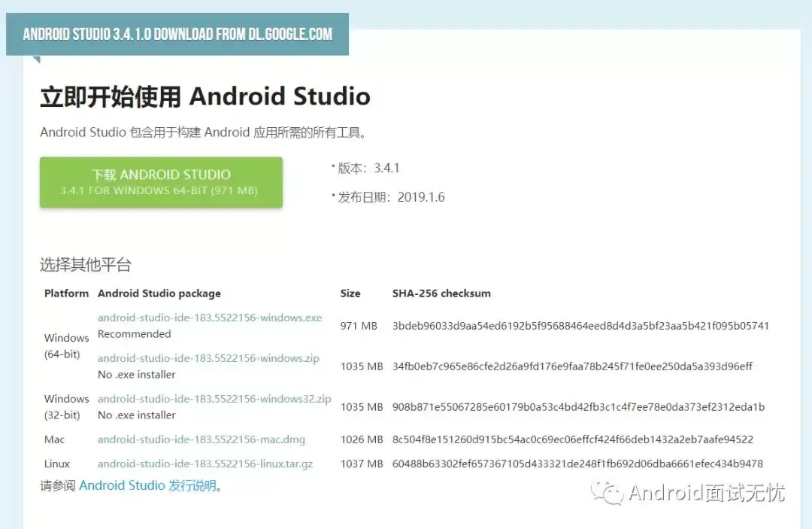This screenshot has height=529, width=812.
Task: Download android-studio-ide-183.5522156-mac.dmg package
Action: [x=201, y=439]
